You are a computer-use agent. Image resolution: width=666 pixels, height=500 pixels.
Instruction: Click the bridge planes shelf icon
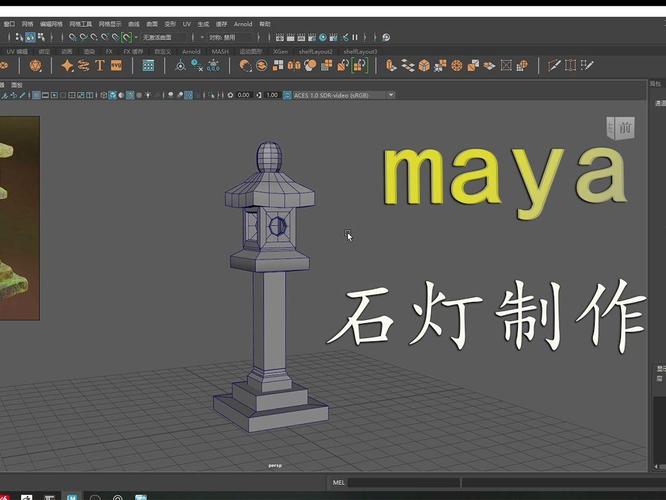[x=408, y=65]
